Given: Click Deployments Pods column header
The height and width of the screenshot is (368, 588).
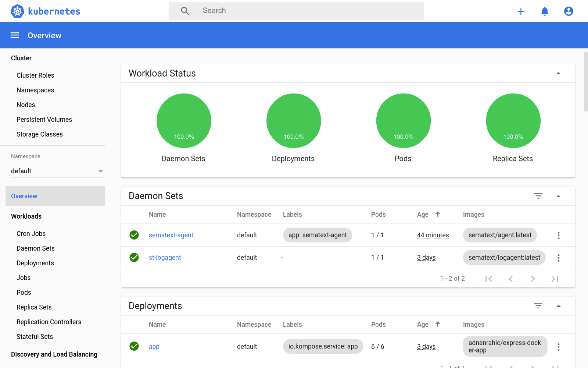Looking at the screenshot, I should (x=379, y=325).
